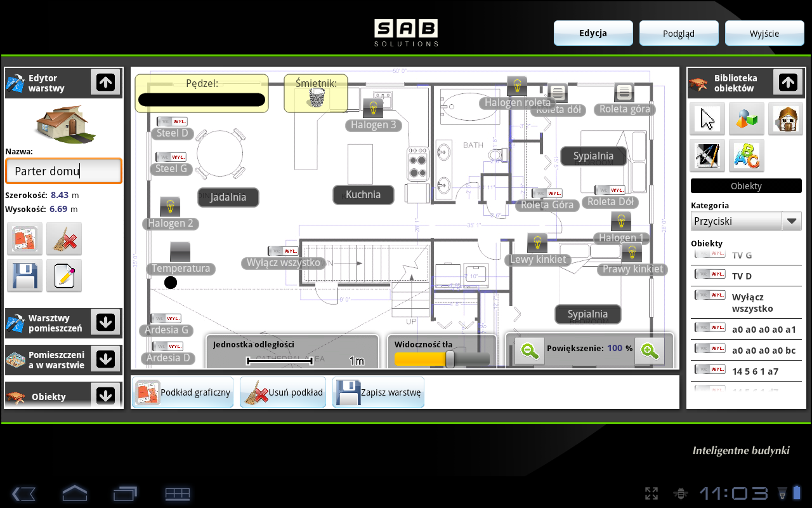The width and height of the screenshot is (812, 508).
Task: Collapse the Edytor warstwy panel
Action: [x=105, y=82]
